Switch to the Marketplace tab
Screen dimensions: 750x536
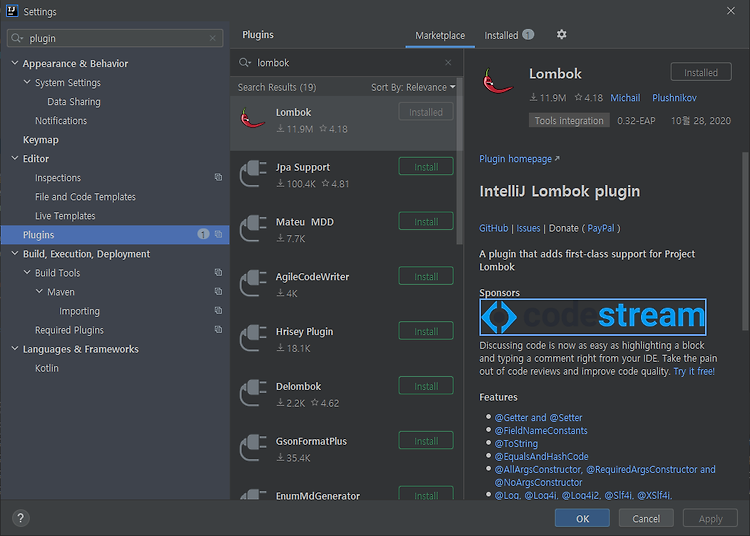pyautogui.click(x=440, y=35)
